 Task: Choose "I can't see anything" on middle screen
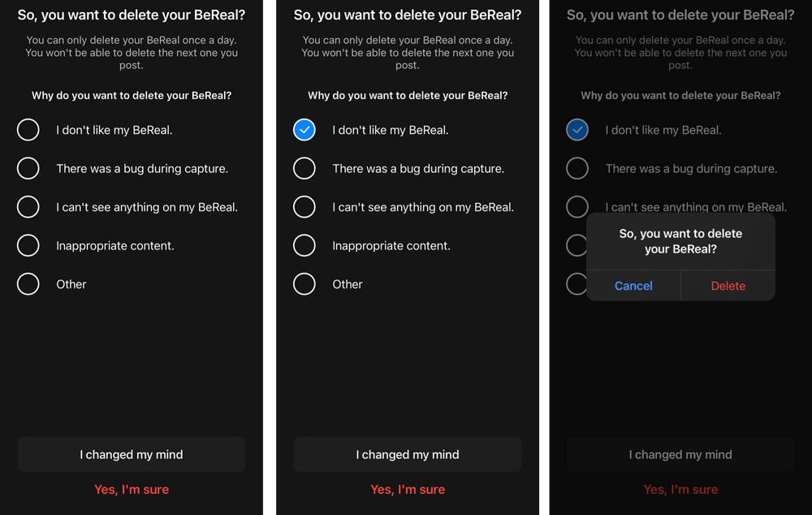[304, 207]
